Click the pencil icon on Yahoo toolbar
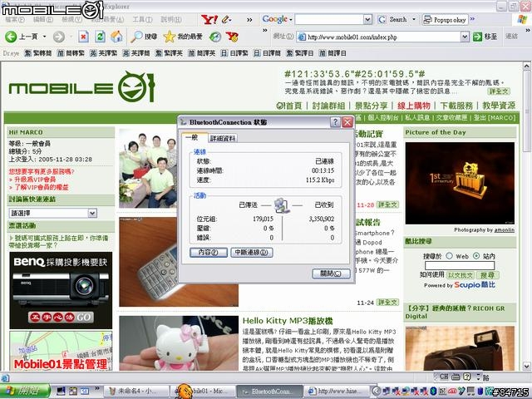This screenshot has height=399, width=532. tap(226, 20)
